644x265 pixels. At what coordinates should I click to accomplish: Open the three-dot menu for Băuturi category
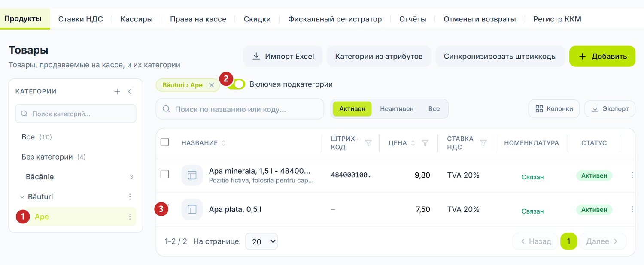coord(130,196)
